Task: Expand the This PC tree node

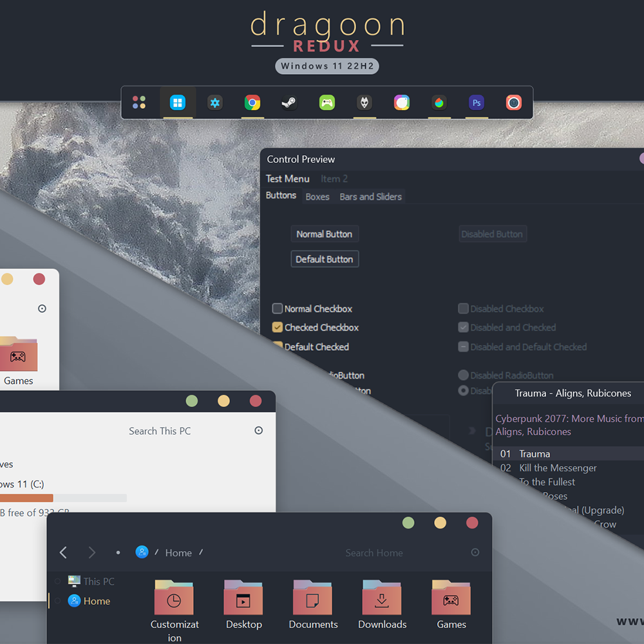Action: pyautogui.click(x=57, y=582)
